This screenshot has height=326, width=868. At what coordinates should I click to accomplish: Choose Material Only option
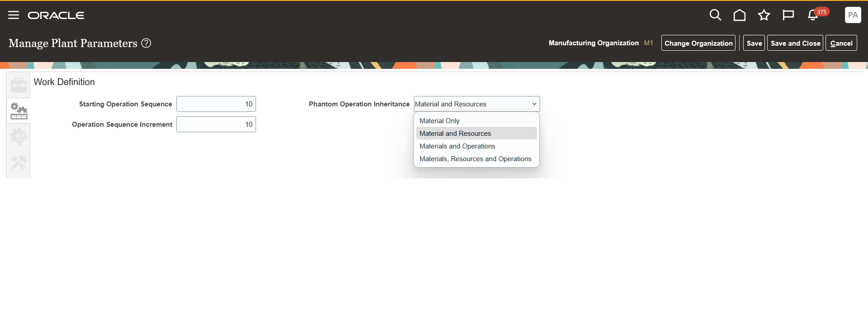[476, 121]
